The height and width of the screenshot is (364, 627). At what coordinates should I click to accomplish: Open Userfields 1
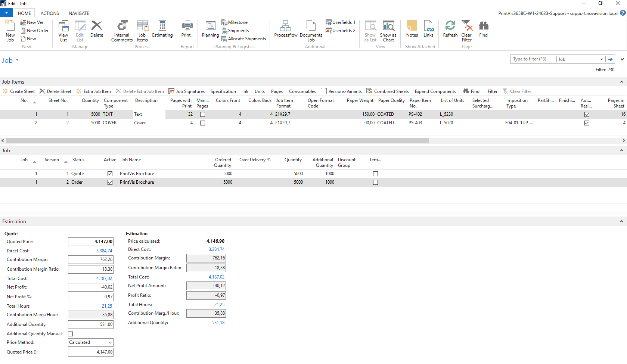[x=340, y=22]
